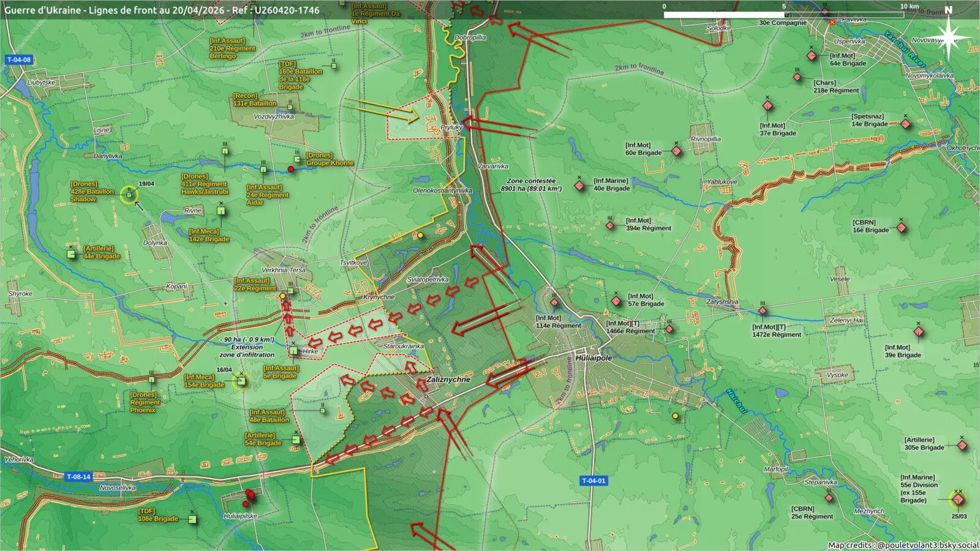Select the 16e Brigade CBRN diamond icon

(902, 228)
